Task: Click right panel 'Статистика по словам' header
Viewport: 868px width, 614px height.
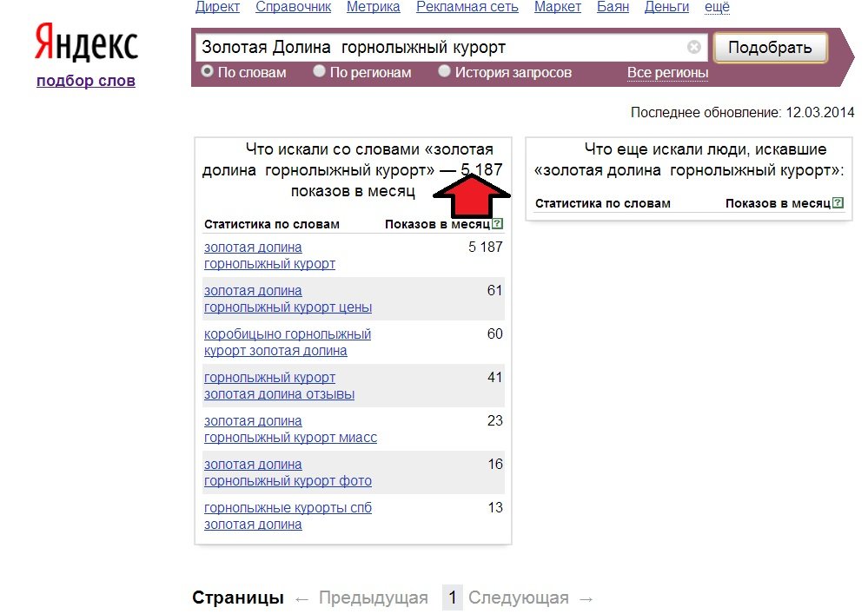Action: click(x=603, y=203)
